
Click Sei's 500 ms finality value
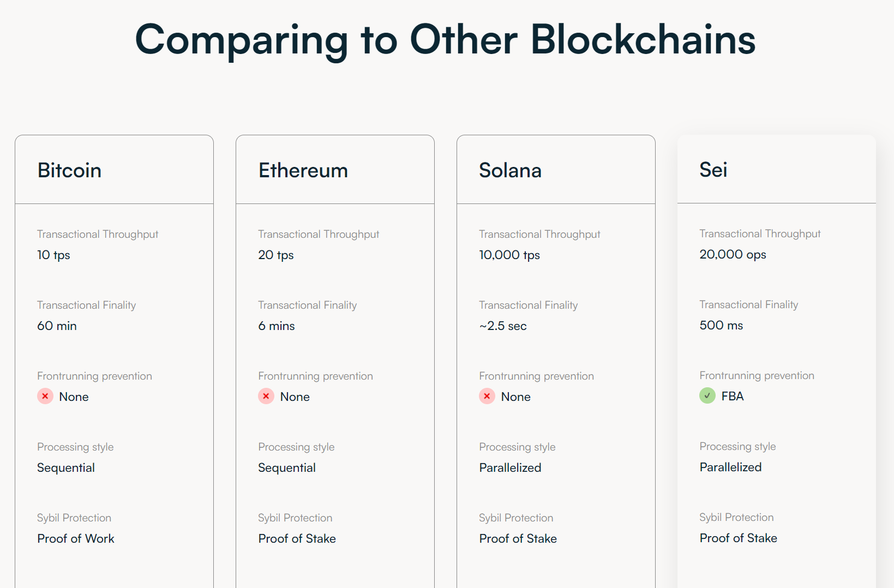(x=721, y=325)
